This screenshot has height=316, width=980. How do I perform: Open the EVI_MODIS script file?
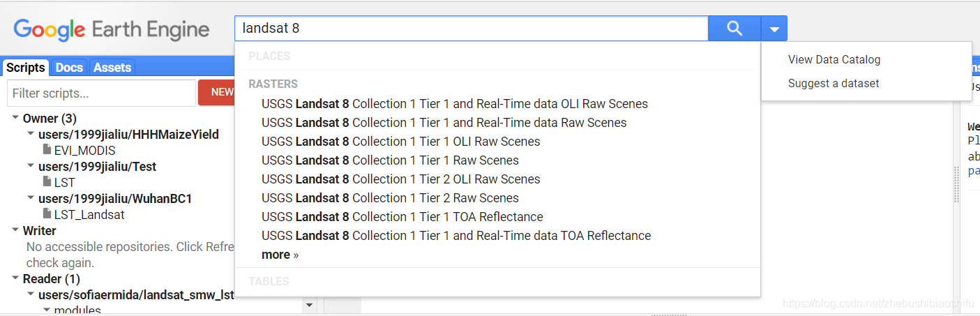(x=84, y=150)
